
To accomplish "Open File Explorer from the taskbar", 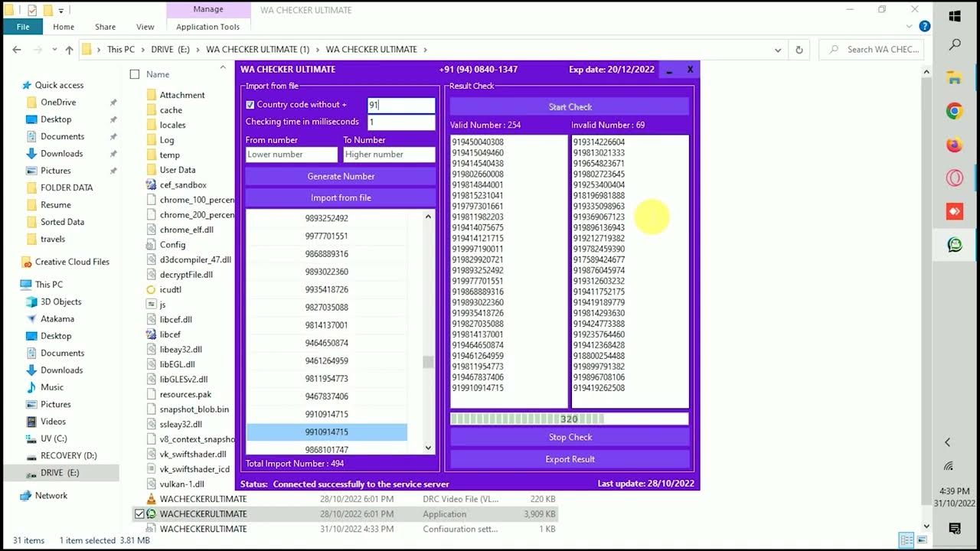I will (955, 78).
